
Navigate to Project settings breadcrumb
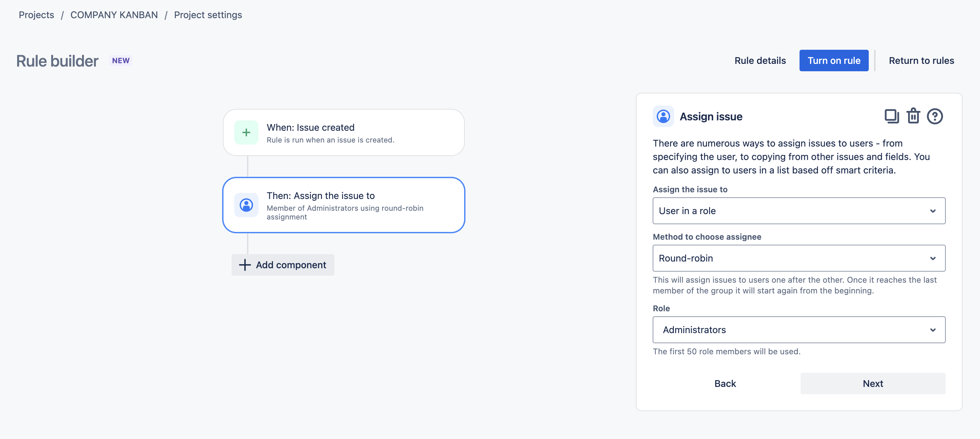click(208, 15)
